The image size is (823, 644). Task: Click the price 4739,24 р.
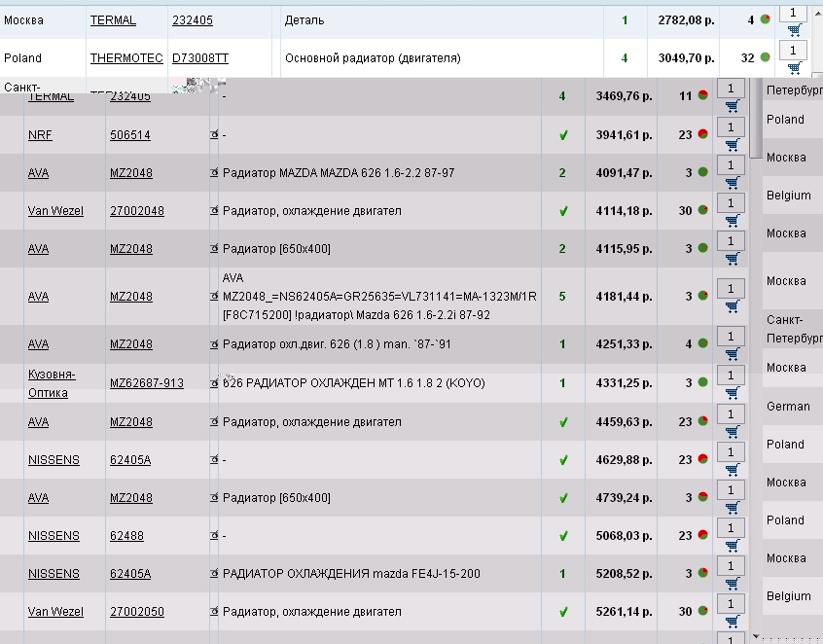[x=625, y=497]
